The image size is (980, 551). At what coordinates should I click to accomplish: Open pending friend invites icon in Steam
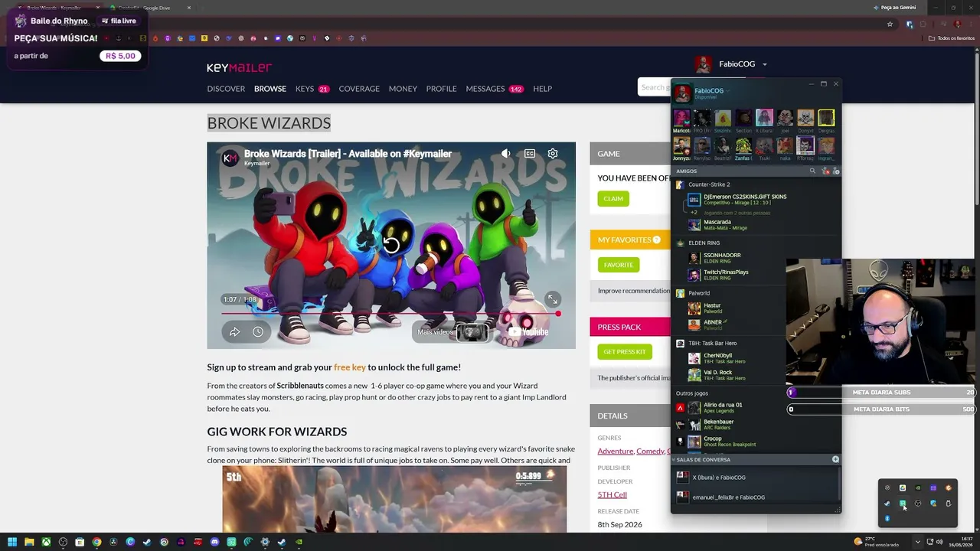click(x=825, y=171)
